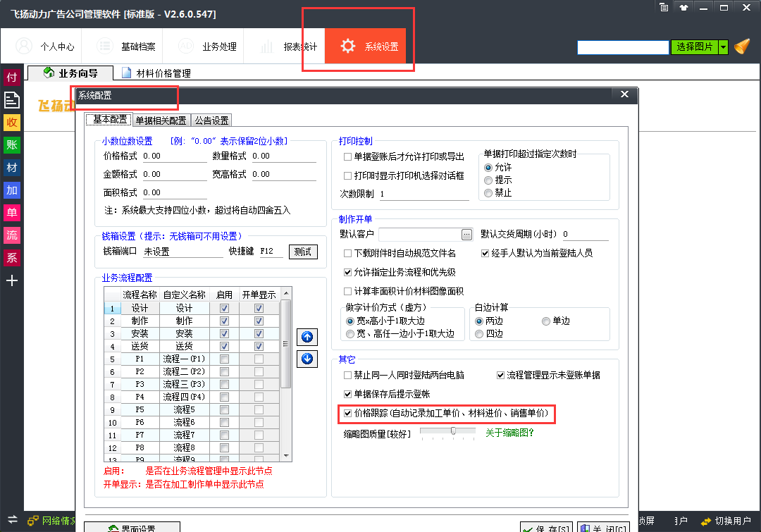Select the 四边 white-edge radio option
Image resolution: width=761 pixels, height=532 pixels.
(479, 333)
